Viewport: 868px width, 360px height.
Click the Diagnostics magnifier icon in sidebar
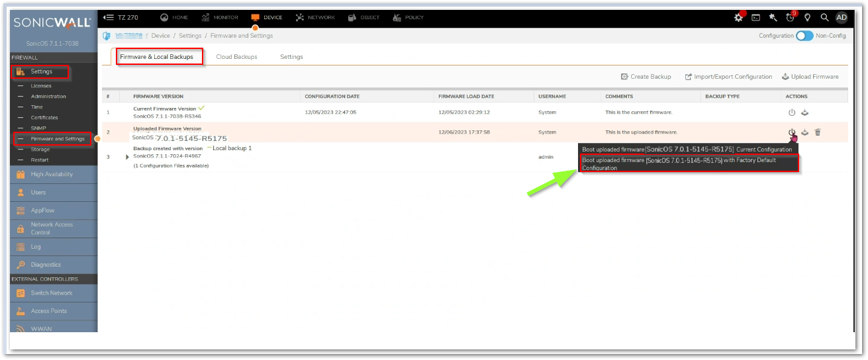click(x=21, y=265)
